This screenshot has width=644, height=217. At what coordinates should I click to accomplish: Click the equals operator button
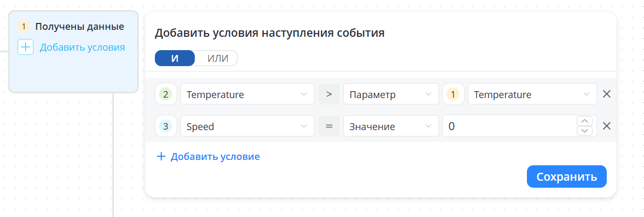pos(329,126)
